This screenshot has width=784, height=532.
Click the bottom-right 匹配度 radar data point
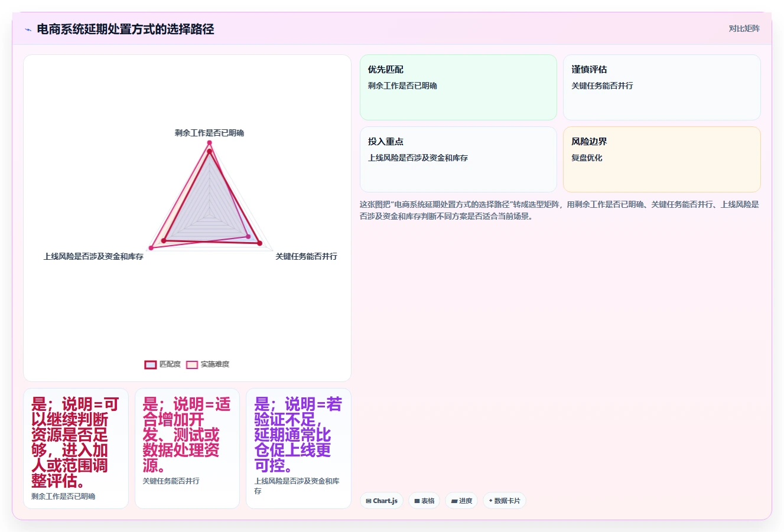point(259,243)
